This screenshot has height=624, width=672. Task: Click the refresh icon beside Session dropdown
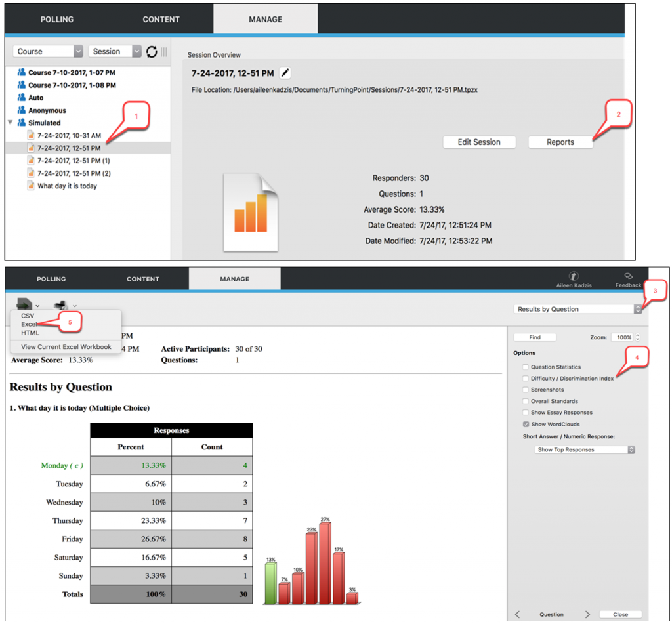(x=152, y=52)
